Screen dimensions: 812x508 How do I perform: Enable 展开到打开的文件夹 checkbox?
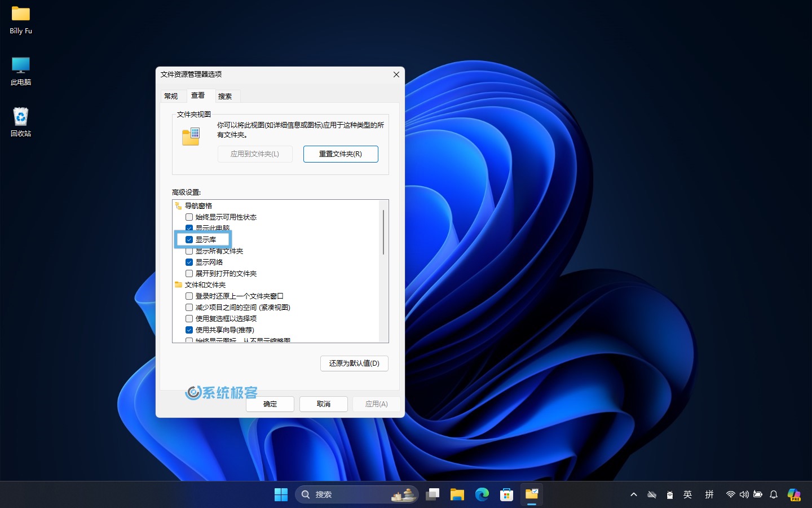(x=189, y=274)
